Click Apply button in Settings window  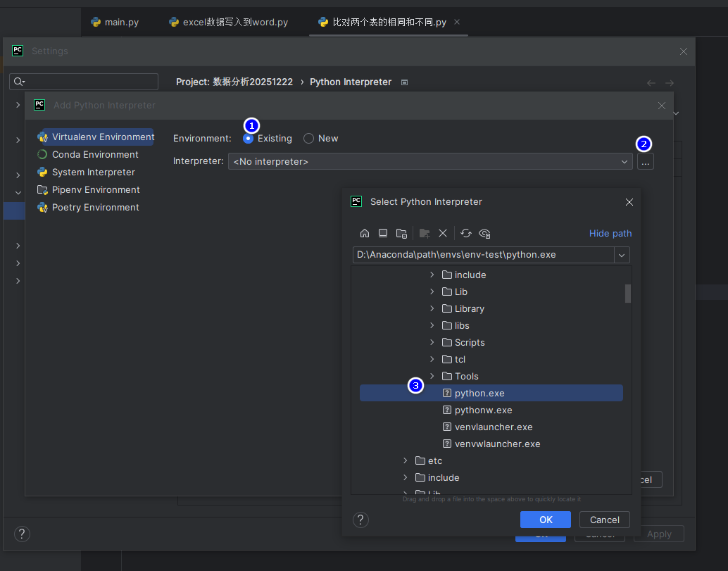(659, 534)
